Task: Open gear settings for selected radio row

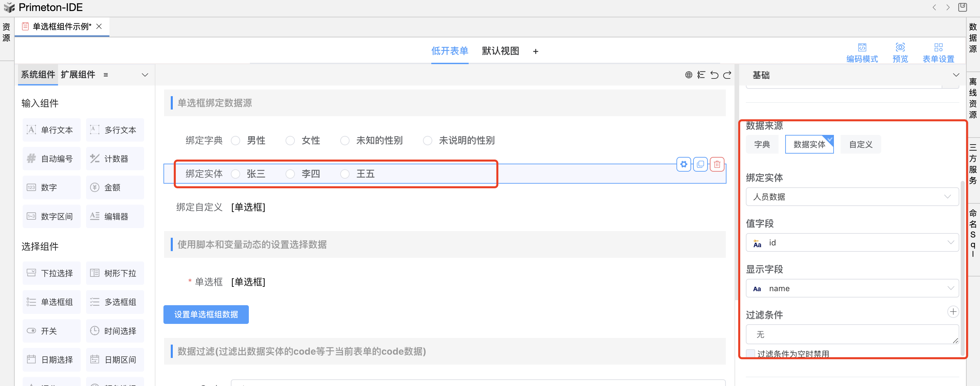Action: click(x=684, y=164)
